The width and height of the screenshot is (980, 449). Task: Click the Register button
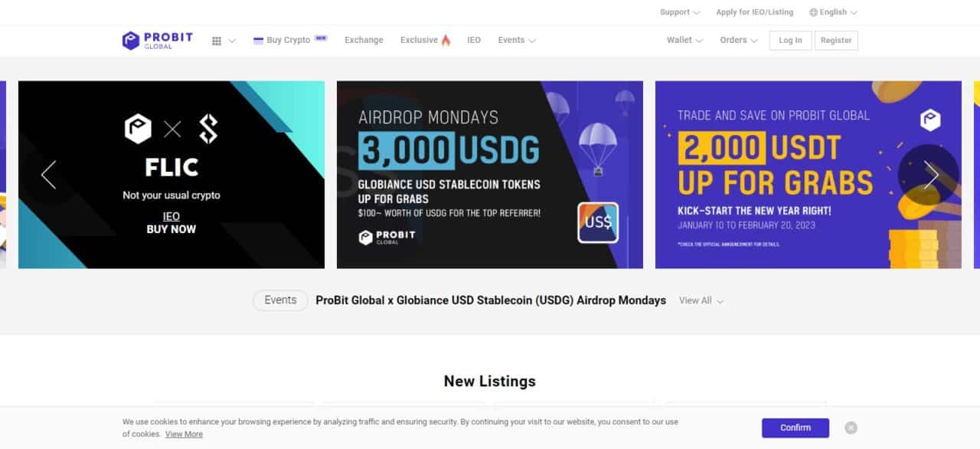(836, 41)
